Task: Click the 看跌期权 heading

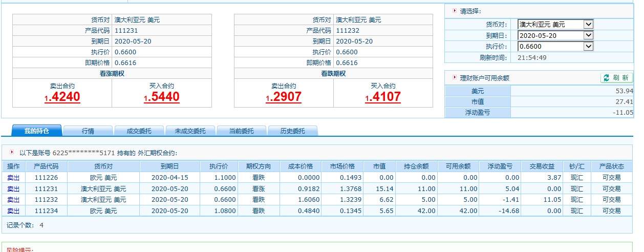Action: click(x=334, y=74)
